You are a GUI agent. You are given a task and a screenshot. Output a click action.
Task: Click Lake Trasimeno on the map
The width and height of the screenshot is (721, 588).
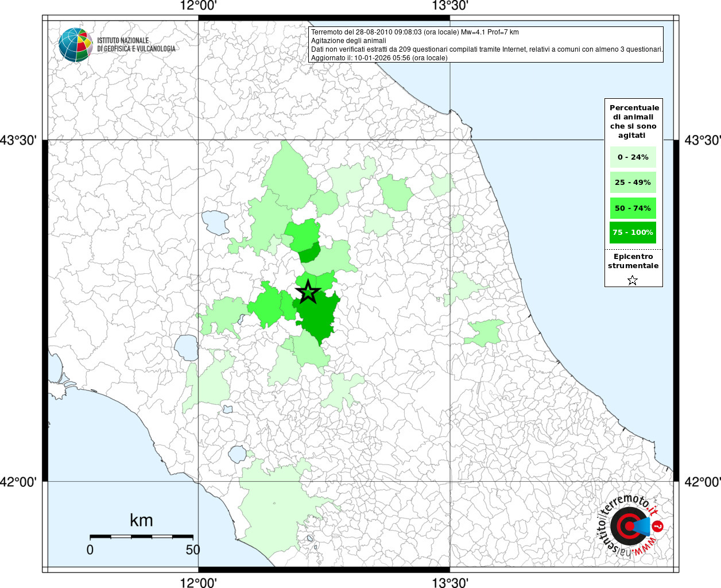(x=215, y=223)
